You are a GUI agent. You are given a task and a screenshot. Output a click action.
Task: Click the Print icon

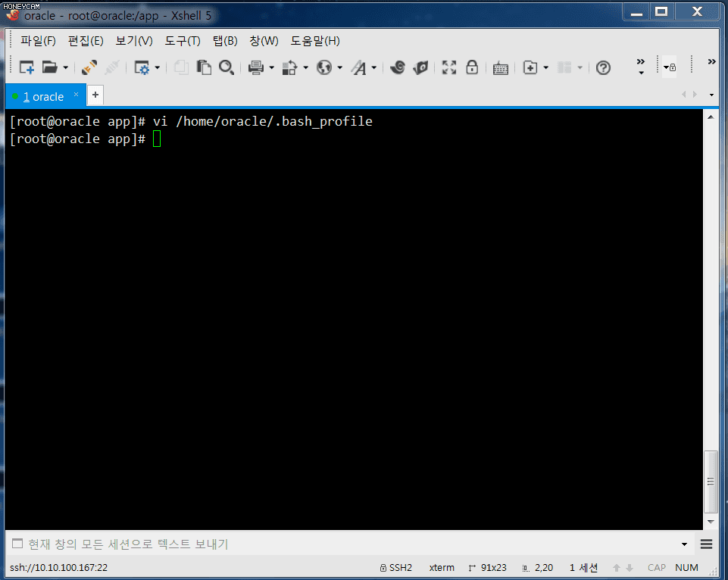[x=256, y=67]
